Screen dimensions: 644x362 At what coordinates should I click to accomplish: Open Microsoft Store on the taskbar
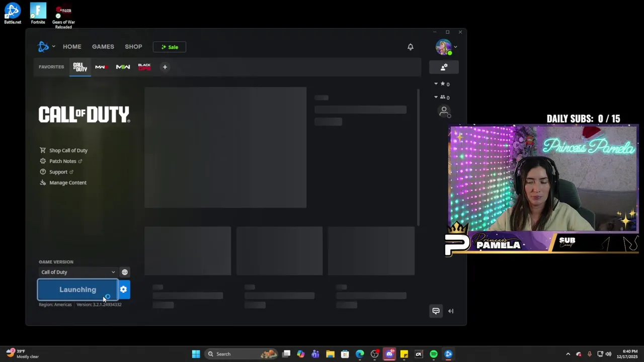345,354
